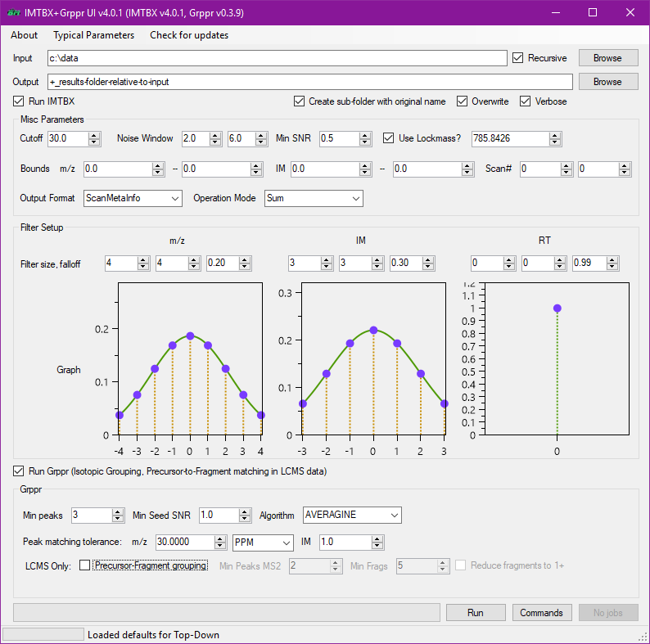Increase the Min Seed SNR value
This screenshot has width=650, height=644.
point(245,511)
